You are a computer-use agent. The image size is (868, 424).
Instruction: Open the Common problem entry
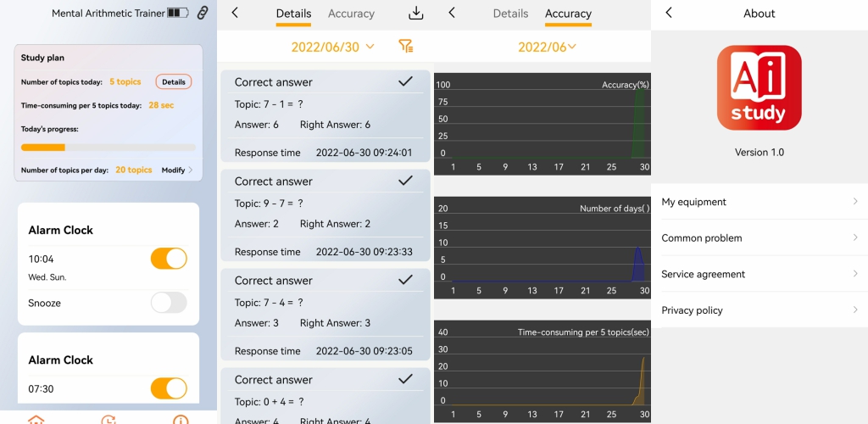pyautogui.click(x=759, y=237)
